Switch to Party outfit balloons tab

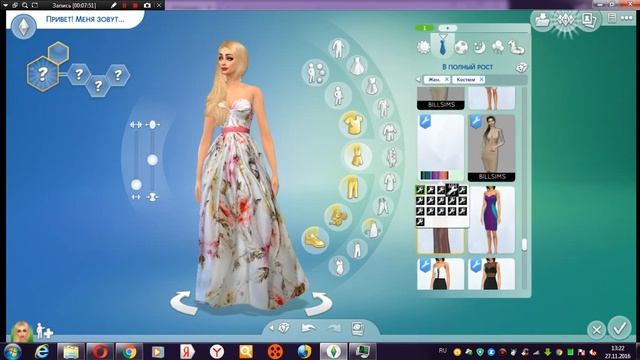click(x=498, y=48)
